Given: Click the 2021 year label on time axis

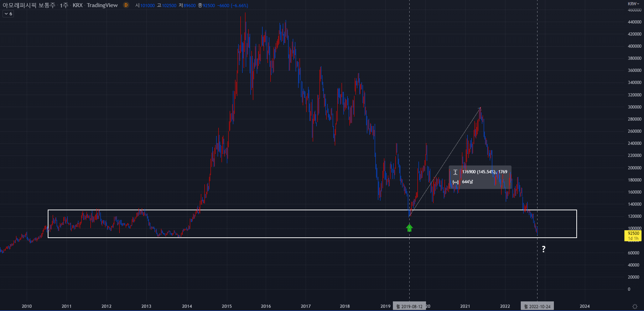Looking at the screenshot, I should pos(465,306).
